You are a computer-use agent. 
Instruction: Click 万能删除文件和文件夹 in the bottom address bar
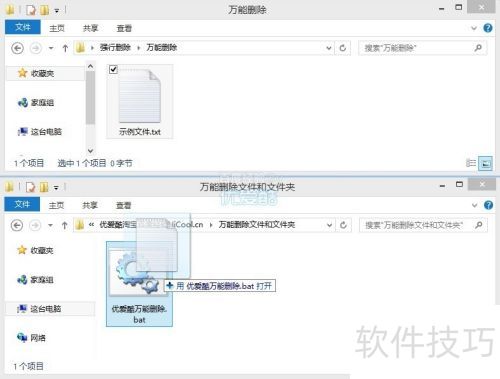257,225
